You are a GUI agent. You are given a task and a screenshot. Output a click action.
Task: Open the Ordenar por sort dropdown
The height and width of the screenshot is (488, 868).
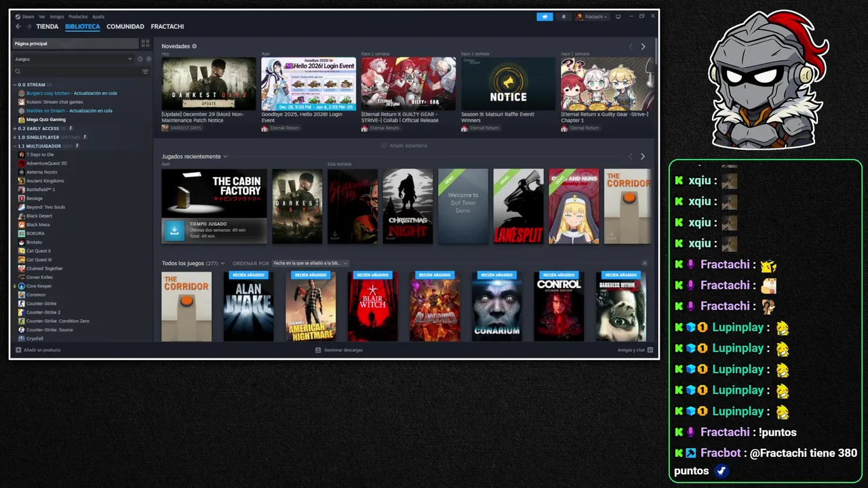click(310, 263)
